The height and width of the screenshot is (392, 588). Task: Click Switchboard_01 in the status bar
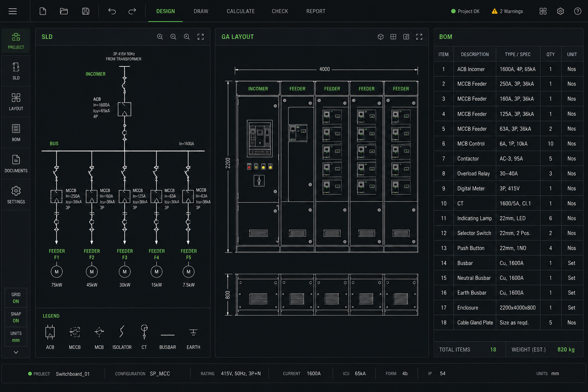pos(73,374)
